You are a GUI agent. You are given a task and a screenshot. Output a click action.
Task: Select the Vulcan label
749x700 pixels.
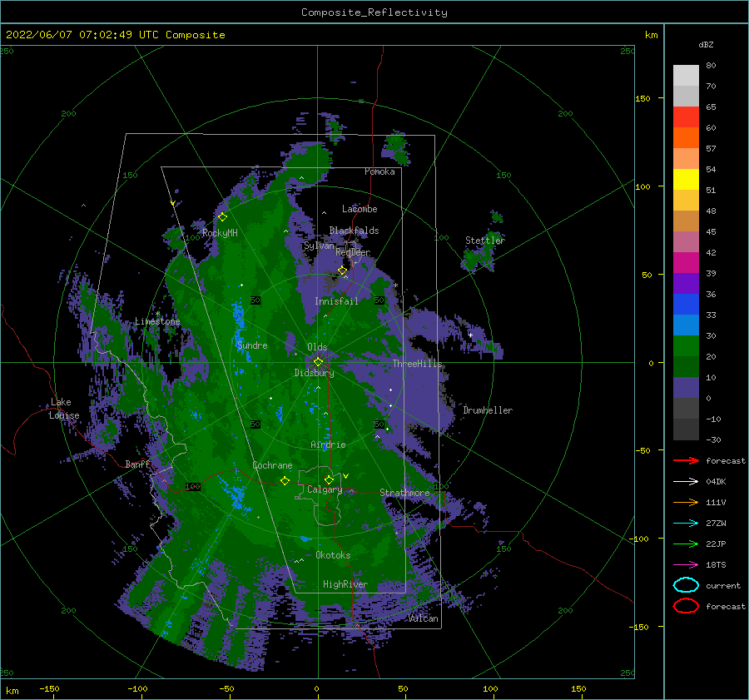(424, 618)
